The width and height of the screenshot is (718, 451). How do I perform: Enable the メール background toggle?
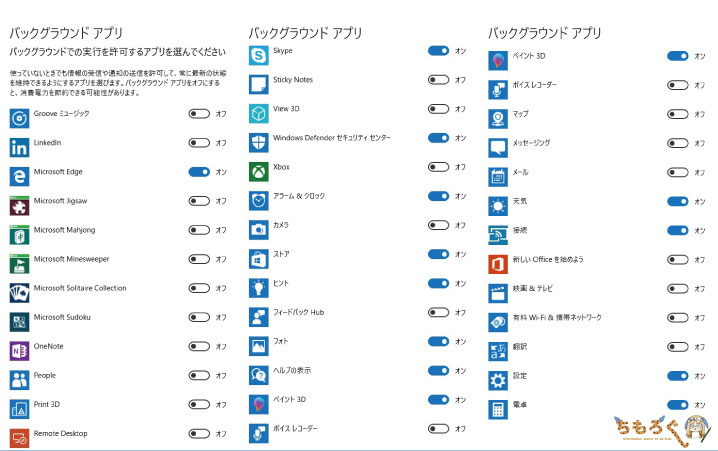[x=678, y=172]
